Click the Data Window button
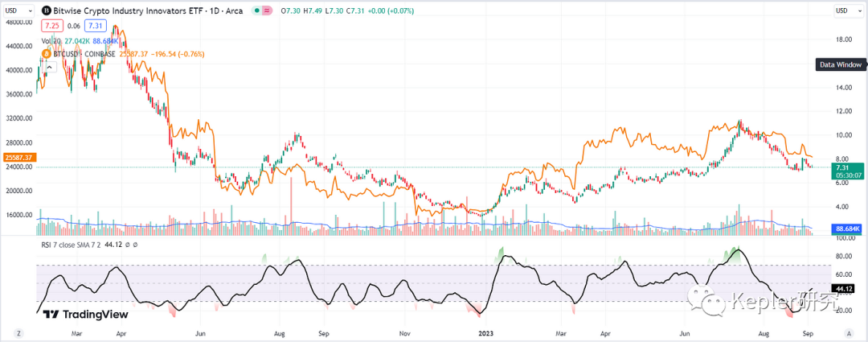868x342 pixels. coord(841,65)
